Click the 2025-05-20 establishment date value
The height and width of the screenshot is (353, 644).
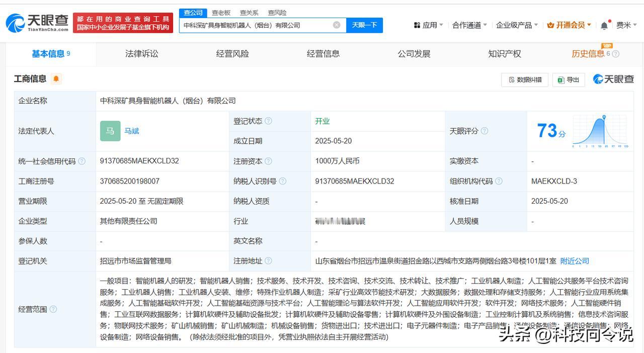pyautogui.click(x=333, y=141)
